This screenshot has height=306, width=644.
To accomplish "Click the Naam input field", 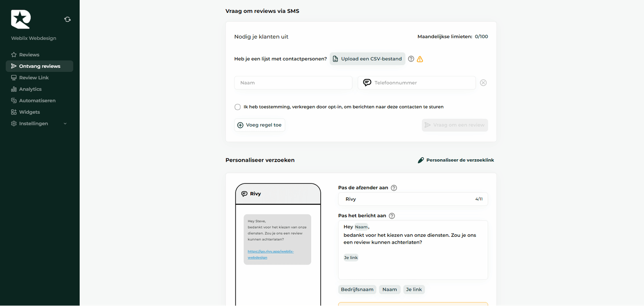I will pyautogui.click(x=293, y=83).
